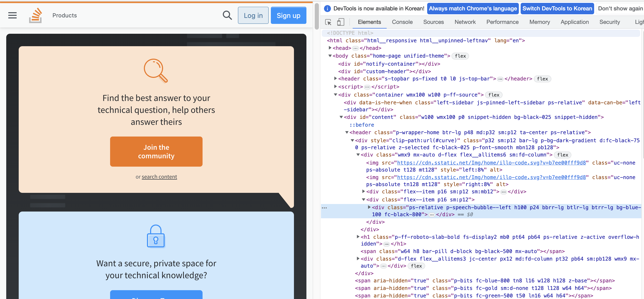
Task: Collapse the body element node
Action: (330, 56)
